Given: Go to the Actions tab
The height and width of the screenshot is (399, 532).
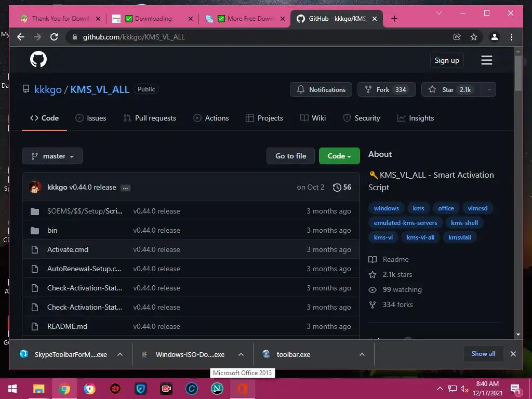Looking at the screenshot, I should pyautogui.click(x=211, y=118).
